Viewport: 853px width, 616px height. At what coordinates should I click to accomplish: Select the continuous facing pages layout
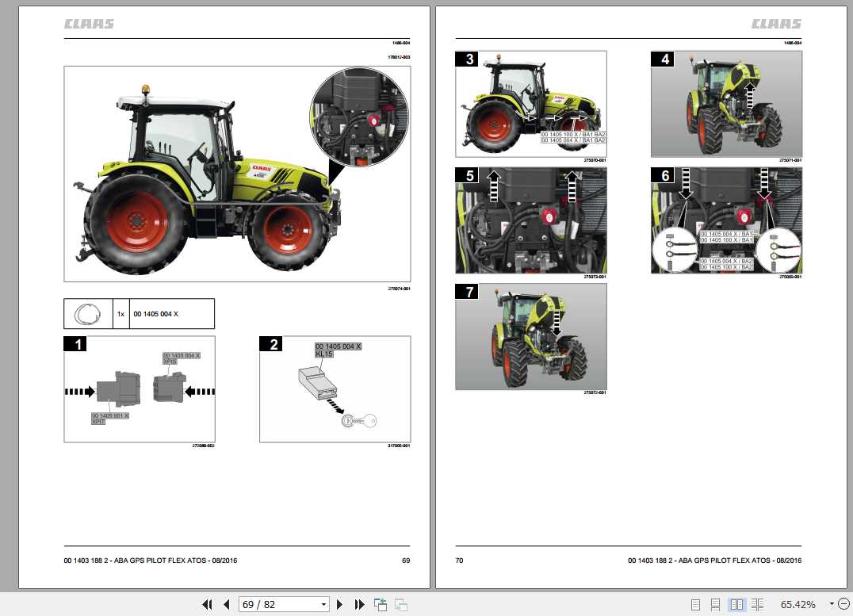click(x=758, y=603)
